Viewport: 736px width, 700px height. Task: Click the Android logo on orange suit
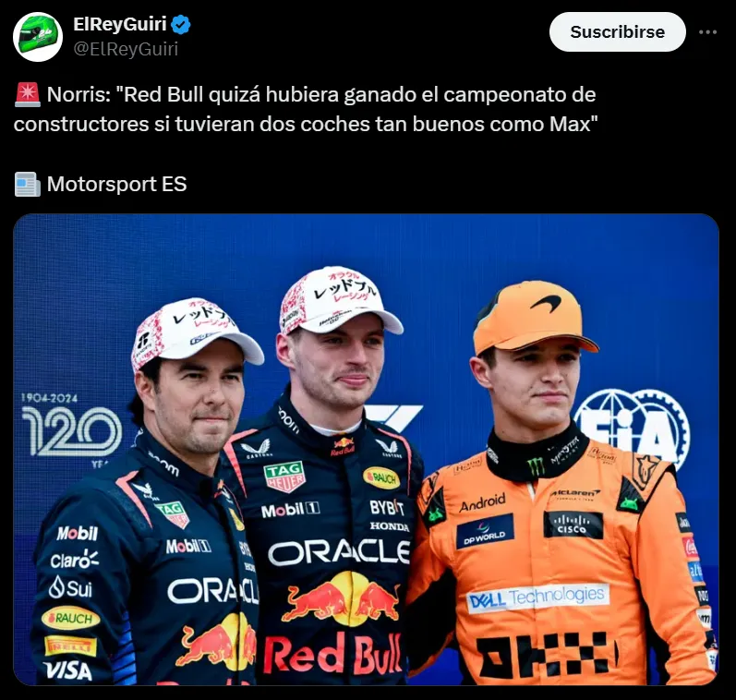(x=482, y=502)
